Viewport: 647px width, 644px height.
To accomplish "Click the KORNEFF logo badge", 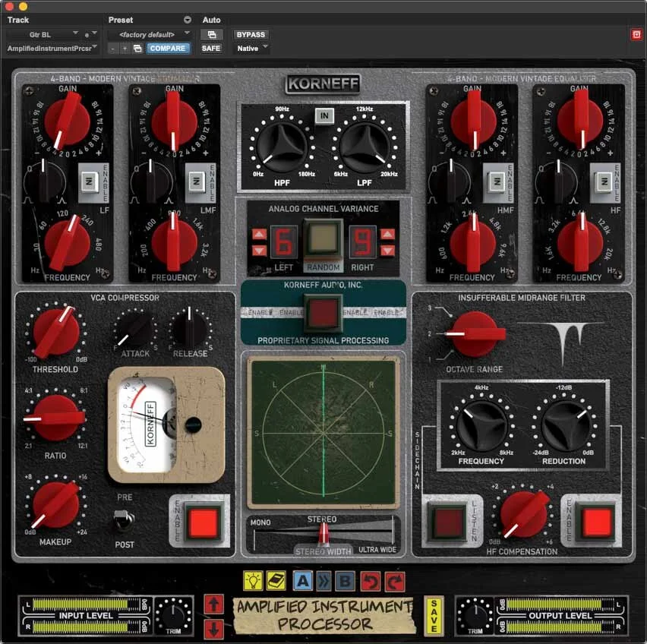I will pos(323,84).
